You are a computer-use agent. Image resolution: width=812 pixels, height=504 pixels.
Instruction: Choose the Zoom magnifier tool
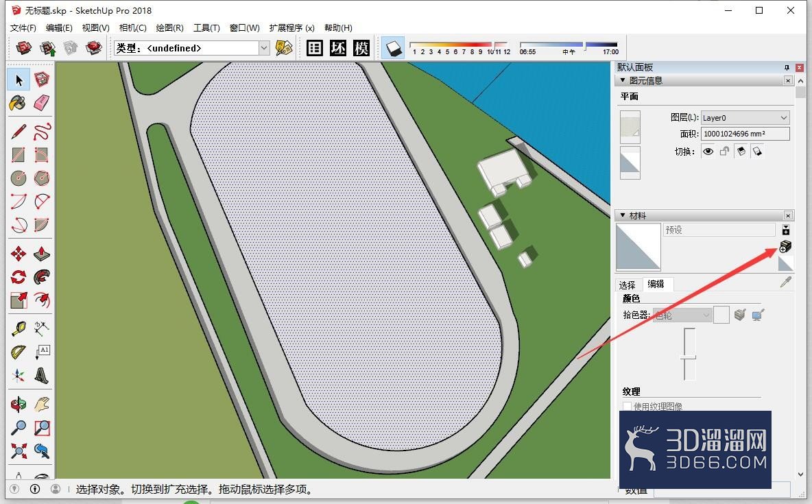19,428
